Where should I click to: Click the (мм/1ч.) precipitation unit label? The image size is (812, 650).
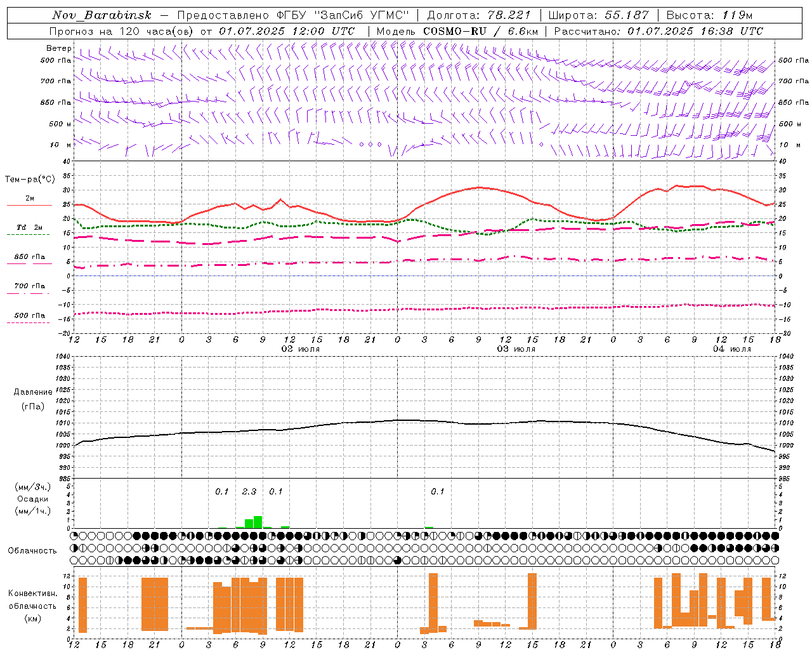(x=33, y=511)
